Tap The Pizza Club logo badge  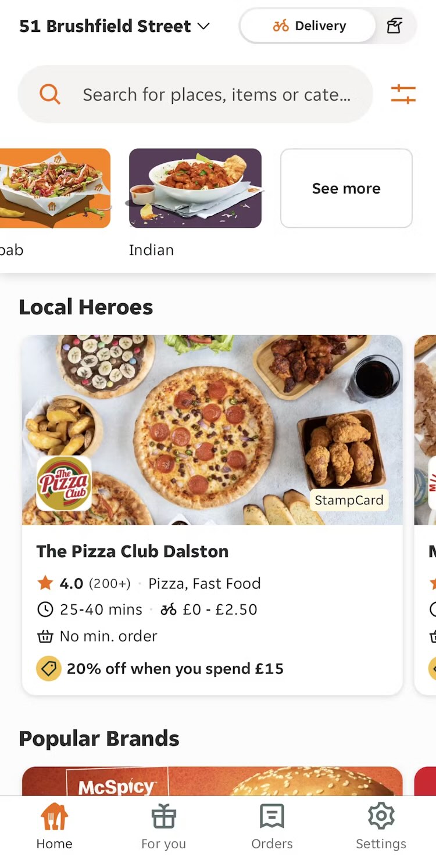click(64, 483)
